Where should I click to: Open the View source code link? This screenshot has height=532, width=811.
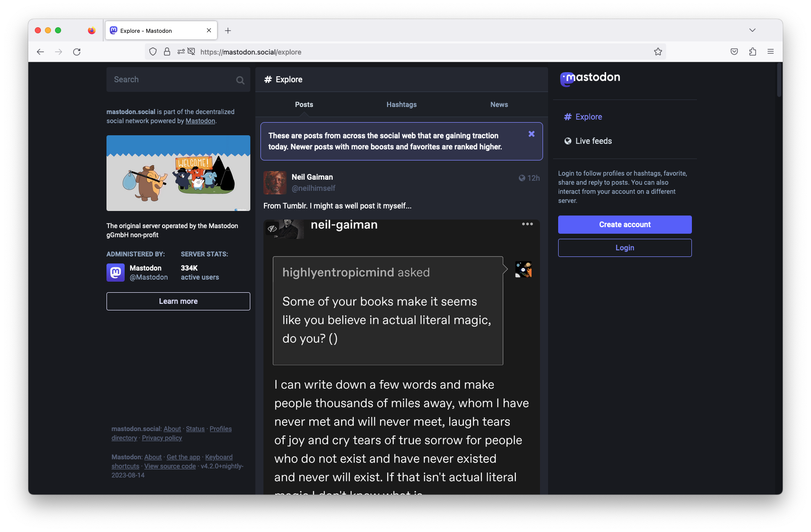pyautogui.click(x=170, y=466)
